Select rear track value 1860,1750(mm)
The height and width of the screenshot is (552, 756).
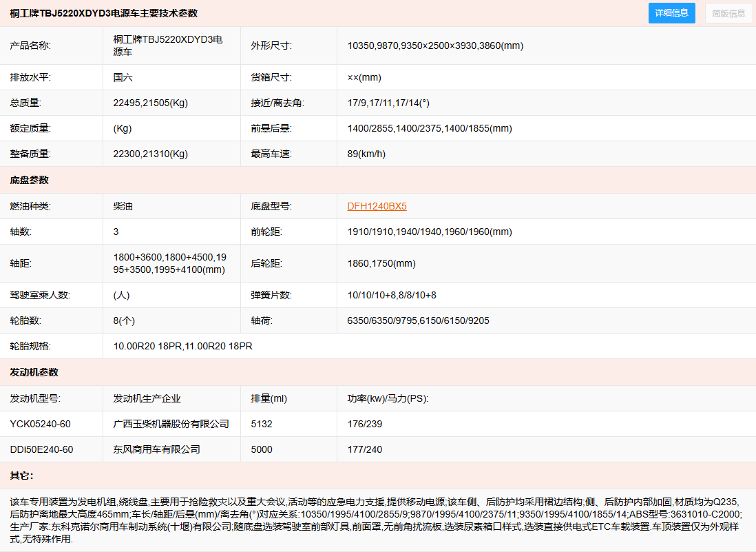pyautogui.click(x=381, y=263)
